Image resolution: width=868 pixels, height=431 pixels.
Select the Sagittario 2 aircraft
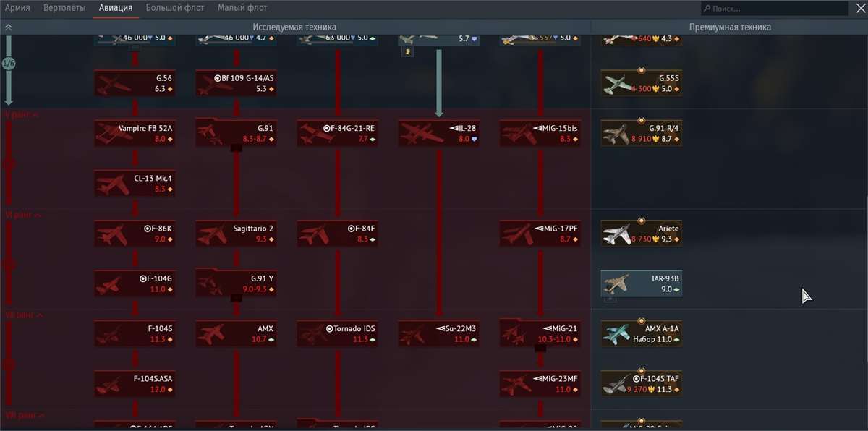coord(236,234)
